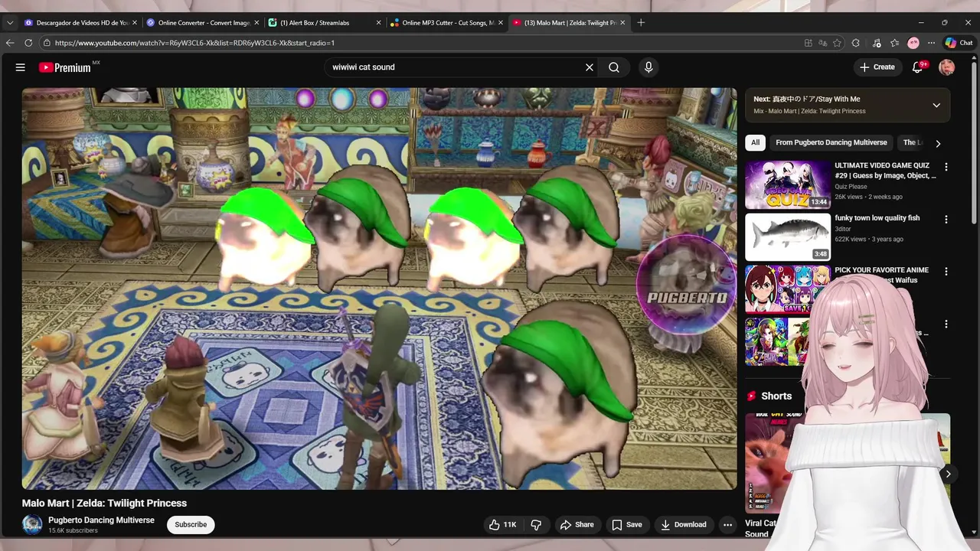The width and height of the screenshot is (980, 551).
Task: Click the magnifier search button
Action: click(614, 67)
